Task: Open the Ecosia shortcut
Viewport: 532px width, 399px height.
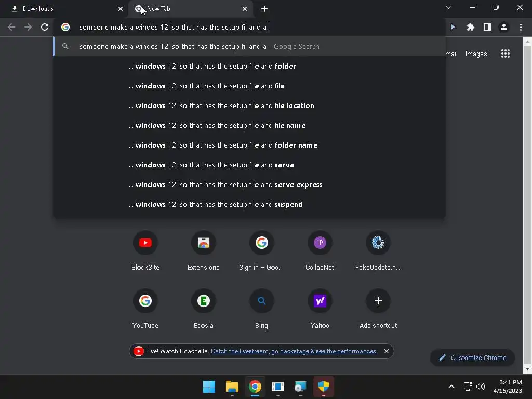Action: (204, 309)
